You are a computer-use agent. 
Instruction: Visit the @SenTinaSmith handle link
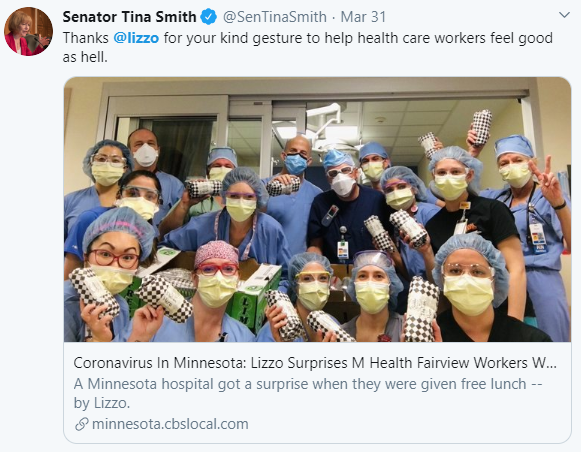pos(275,17)
